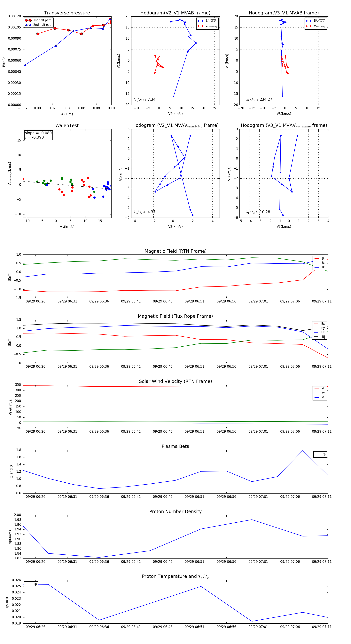Click the "V3(km/s)" label under the MVAB hodogram
Image resolution: width=351 pixels, height=644 pixels.
pyautogui.click(x=284, y=114)
